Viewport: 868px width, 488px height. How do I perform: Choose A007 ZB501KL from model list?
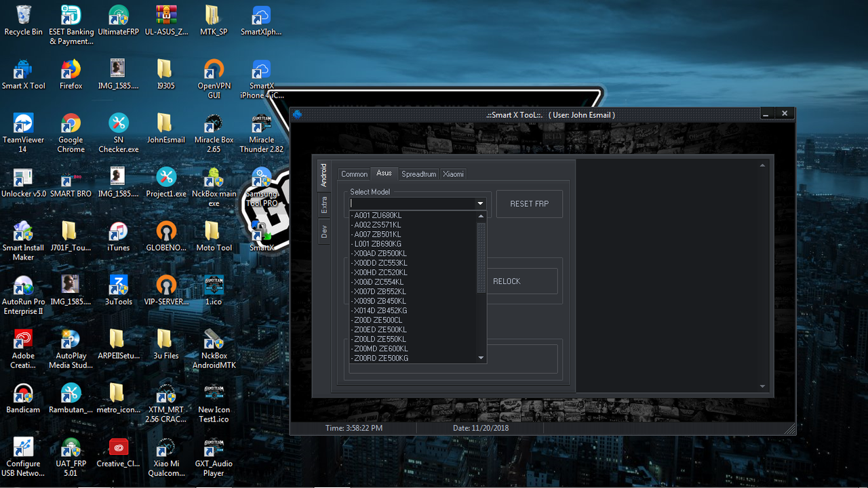(413, 235)
